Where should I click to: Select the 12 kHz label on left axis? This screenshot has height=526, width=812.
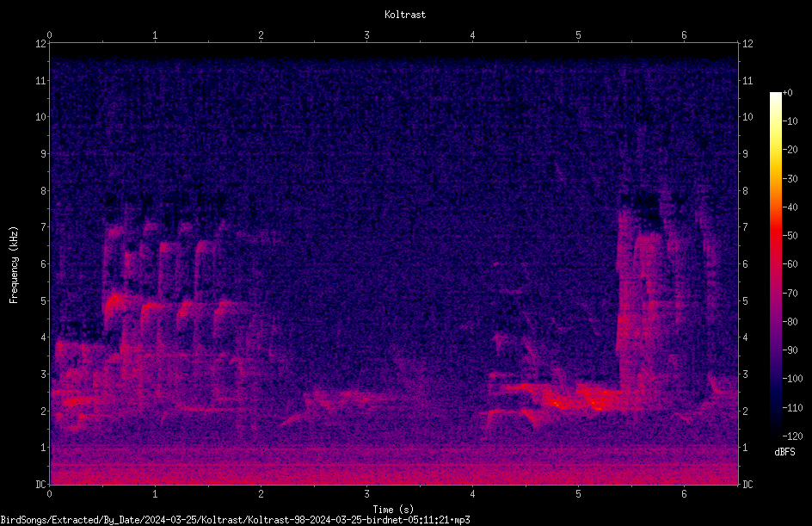41,44
